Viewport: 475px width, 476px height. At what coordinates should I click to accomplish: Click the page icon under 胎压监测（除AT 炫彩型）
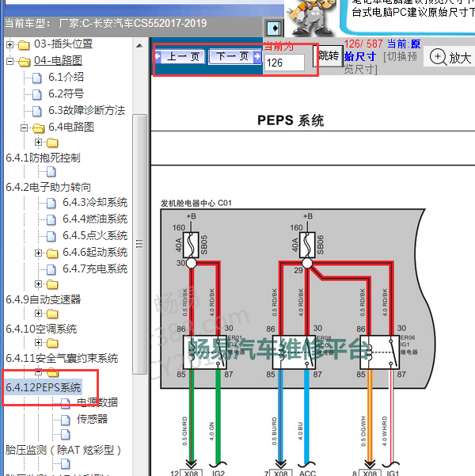[66, 463]
